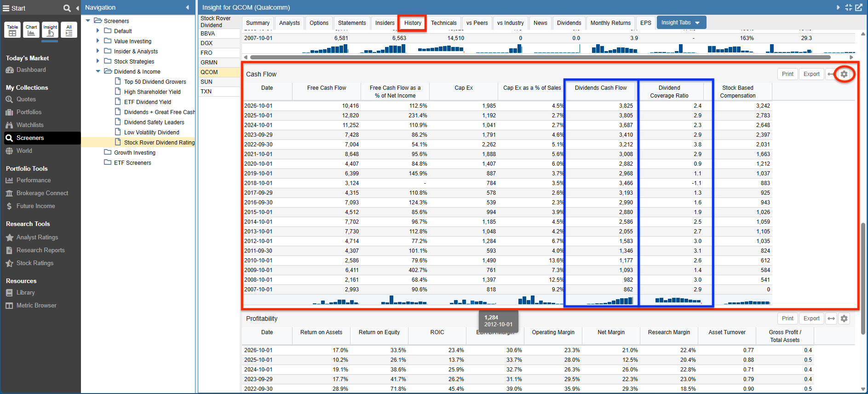The height and width of the screenshot is (394, 868).
Task: Switch to Chart view
Action: (31, 30)
